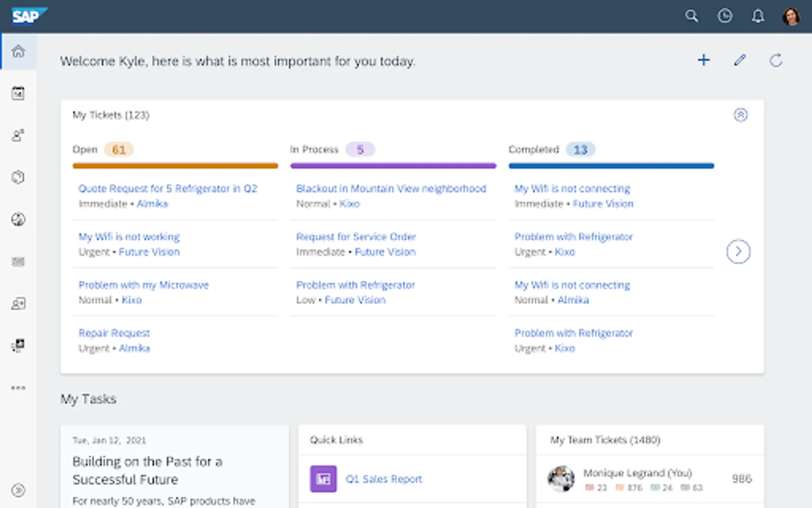Collapse the My Tickets card

(x=740, y=115)
